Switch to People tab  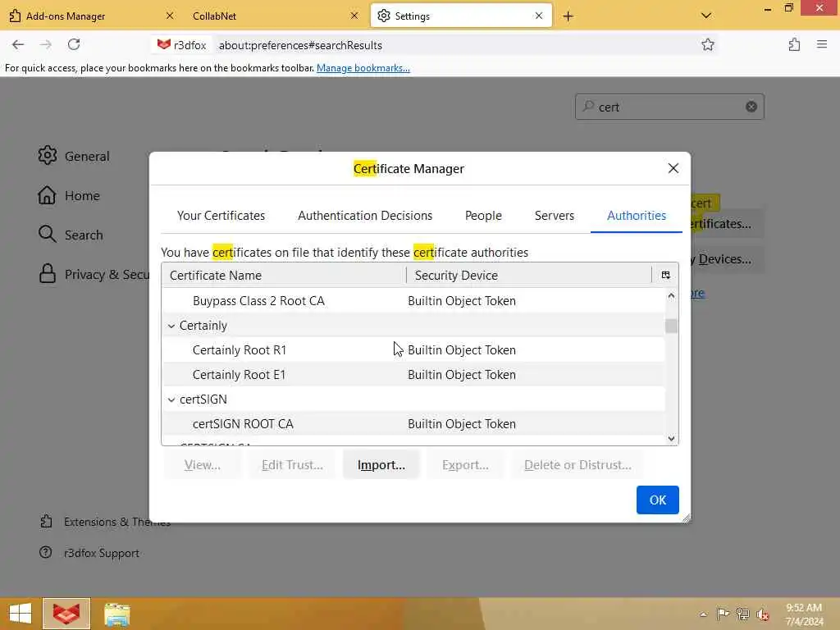pyautogui.click(x=483, y=216)
